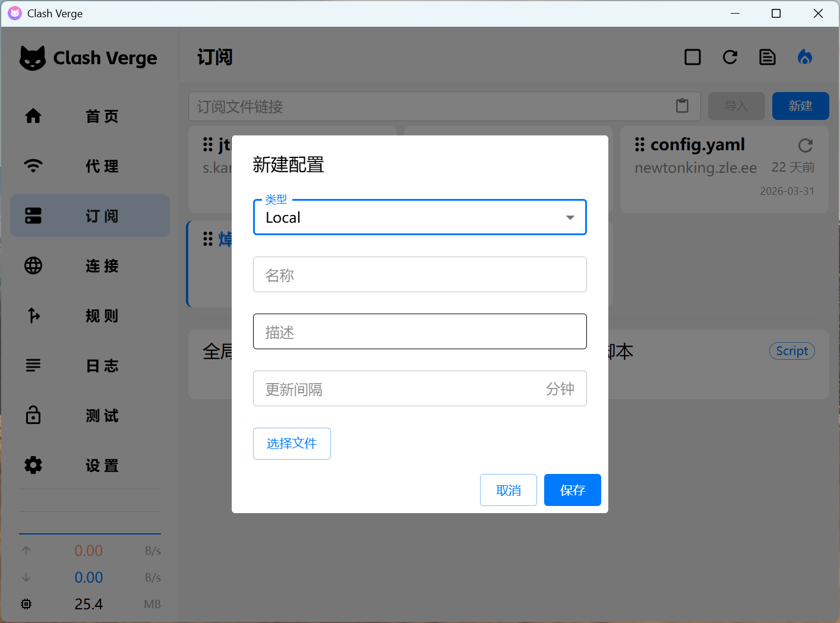840x623 pixels.
Task: Open the 连接 connections page
Action: 90,265
